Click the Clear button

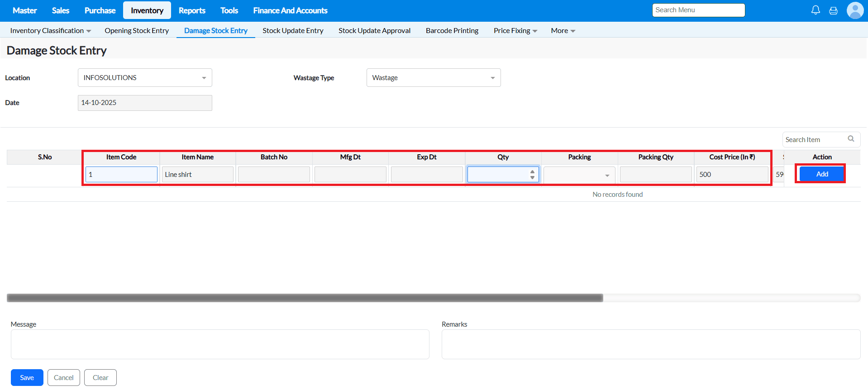pyautogui.click(x=100, y=378)
